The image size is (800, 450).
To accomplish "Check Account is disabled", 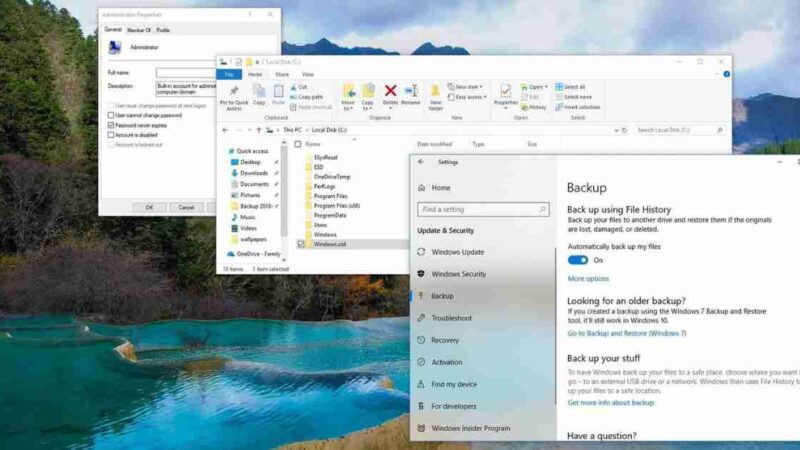I will tap(111, 135).
